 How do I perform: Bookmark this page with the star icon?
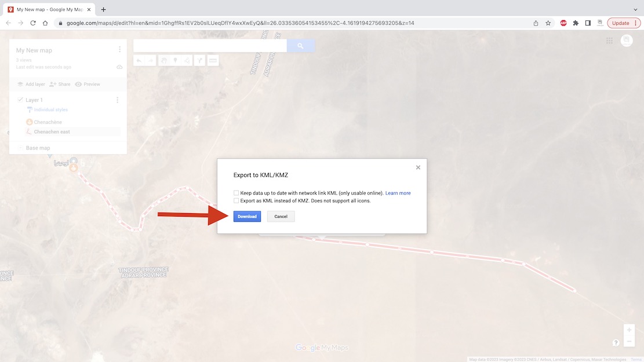pos(548,23)
